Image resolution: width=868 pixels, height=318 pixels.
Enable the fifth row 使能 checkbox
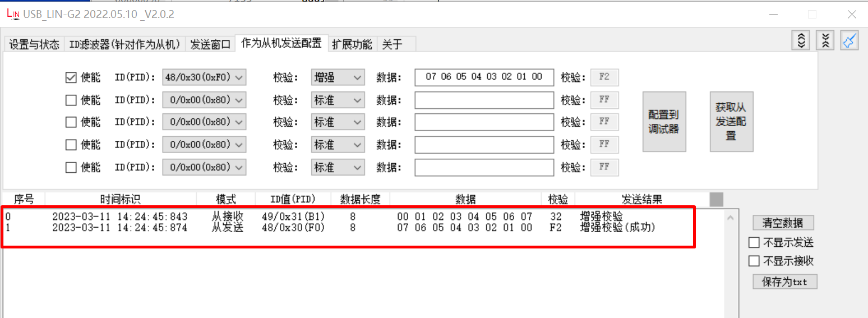[x=71, y=167]
